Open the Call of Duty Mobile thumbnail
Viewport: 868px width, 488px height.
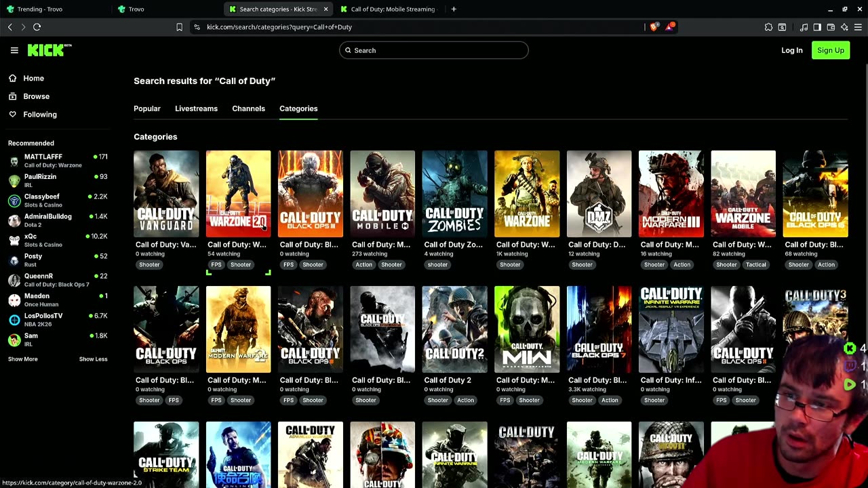382,194
